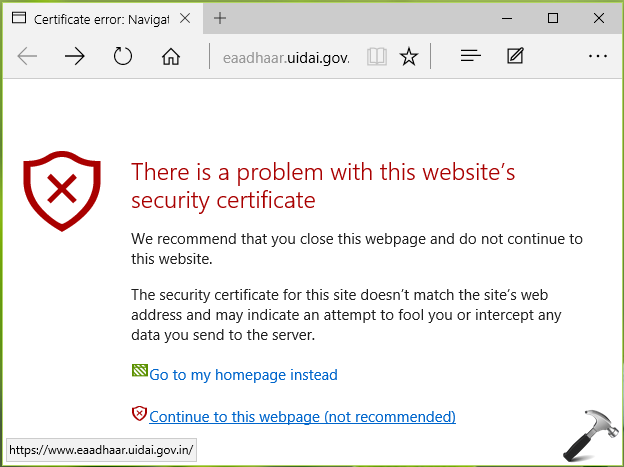Follow Go to my homepage instead
Screen dimensions: 624x467
coord(243,375)
